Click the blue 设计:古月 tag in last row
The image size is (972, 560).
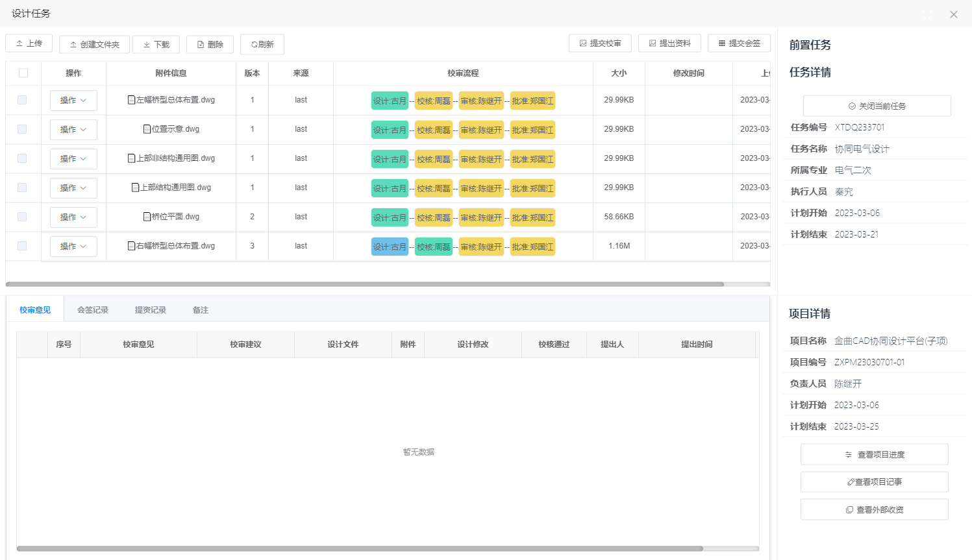390,247
